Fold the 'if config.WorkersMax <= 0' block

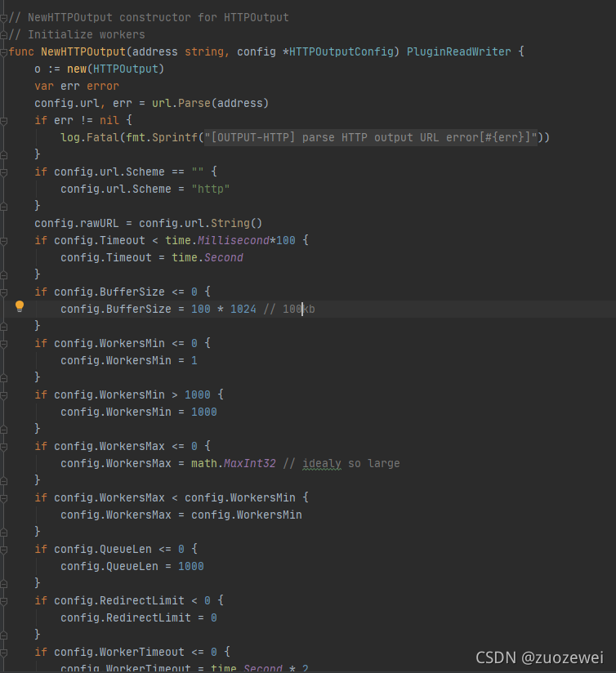coord(3,448)
